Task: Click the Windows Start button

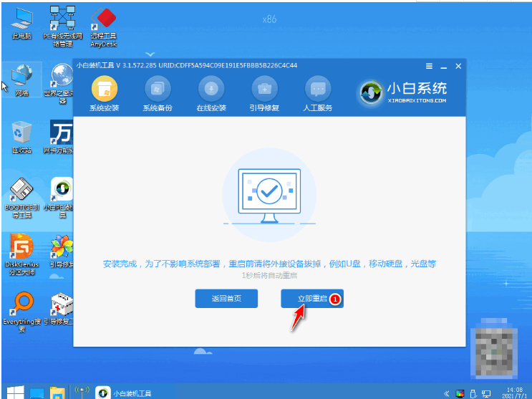Action: click(15, 392)
